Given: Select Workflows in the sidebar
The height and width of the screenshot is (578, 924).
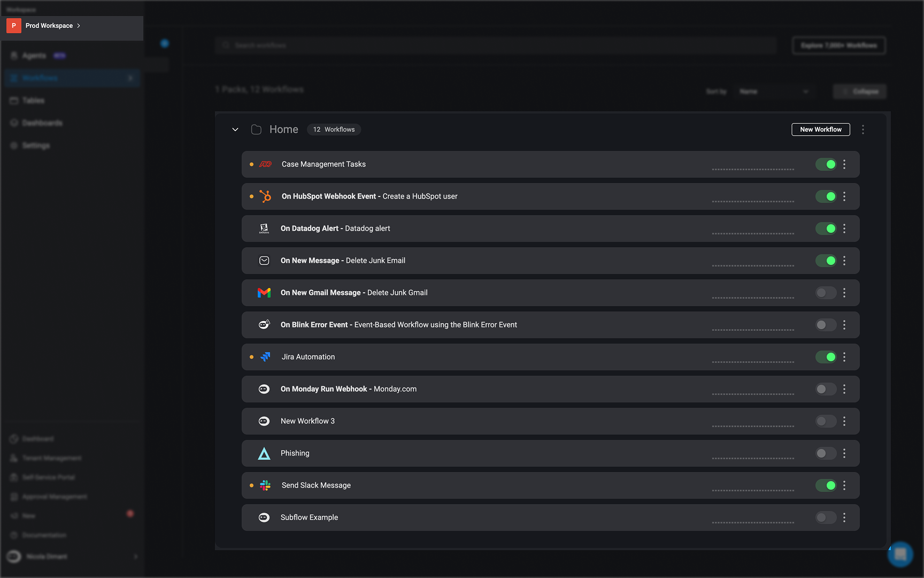Looking at the screenshot, I should pos(72,78).
